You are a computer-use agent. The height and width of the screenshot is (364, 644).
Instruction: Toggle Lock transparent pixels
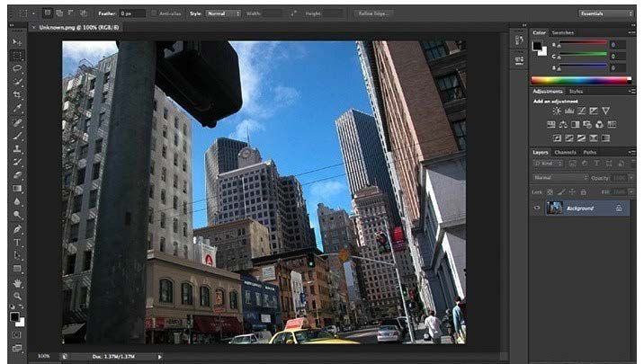tap(550, 192)
